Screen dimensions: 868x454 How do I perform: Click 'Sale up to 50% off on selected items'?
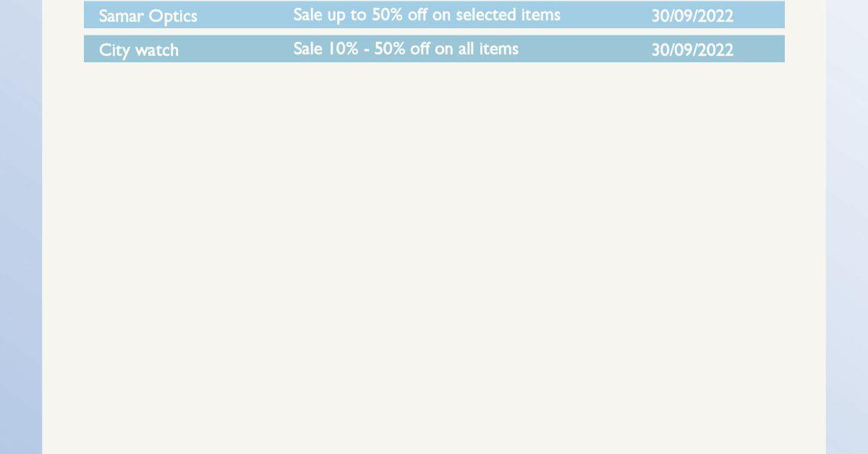[x=427, y=14]
